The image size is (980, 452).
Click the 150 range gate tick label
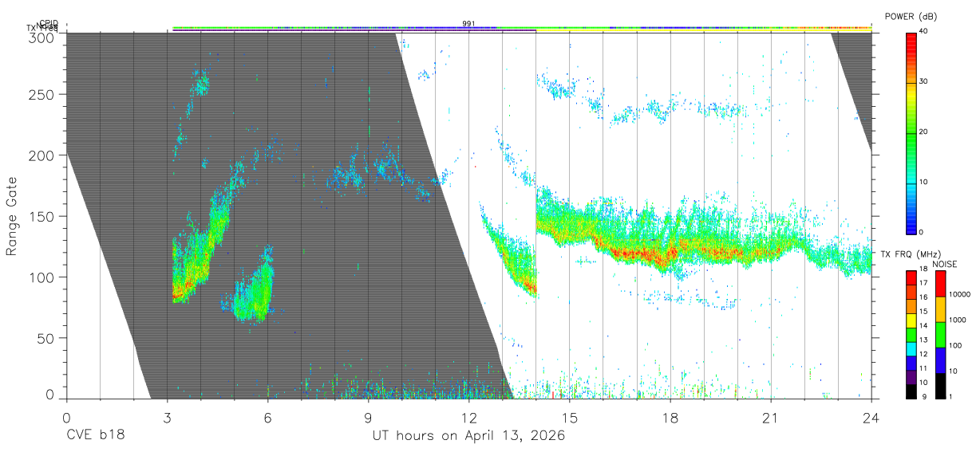(43, 216)
